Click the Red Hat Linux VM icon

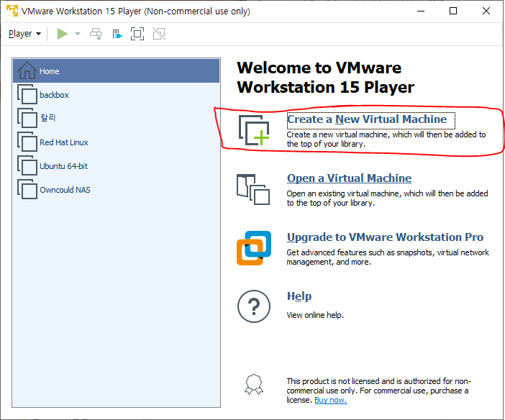point(27,142)
